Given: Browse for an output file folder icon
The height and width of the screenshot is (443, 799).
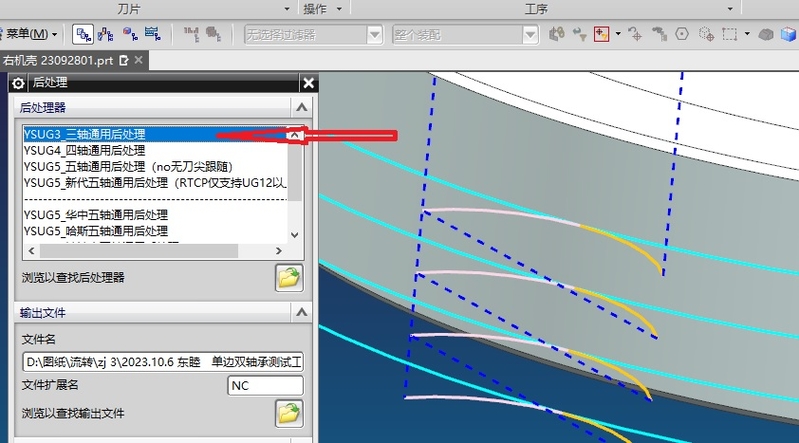Looking at the screenshot, I should 289,413.
